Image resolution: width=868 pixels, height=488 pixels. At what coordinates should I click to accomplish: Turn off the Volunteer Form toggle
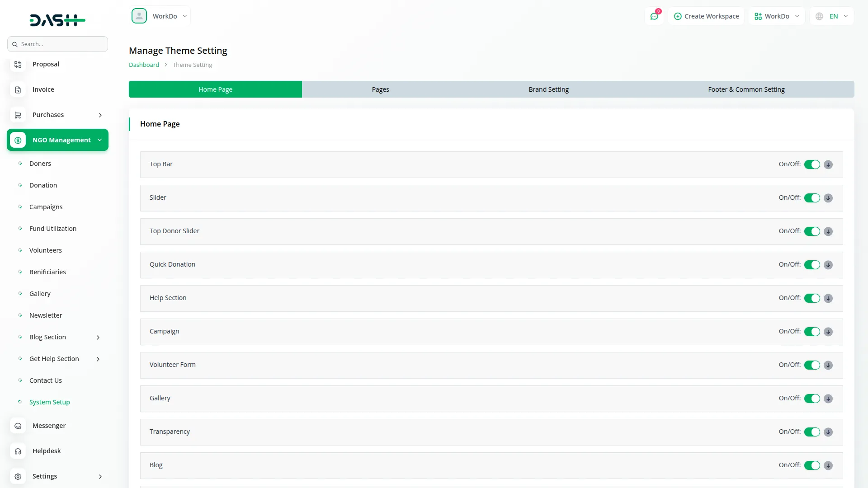tap(811, 365)
